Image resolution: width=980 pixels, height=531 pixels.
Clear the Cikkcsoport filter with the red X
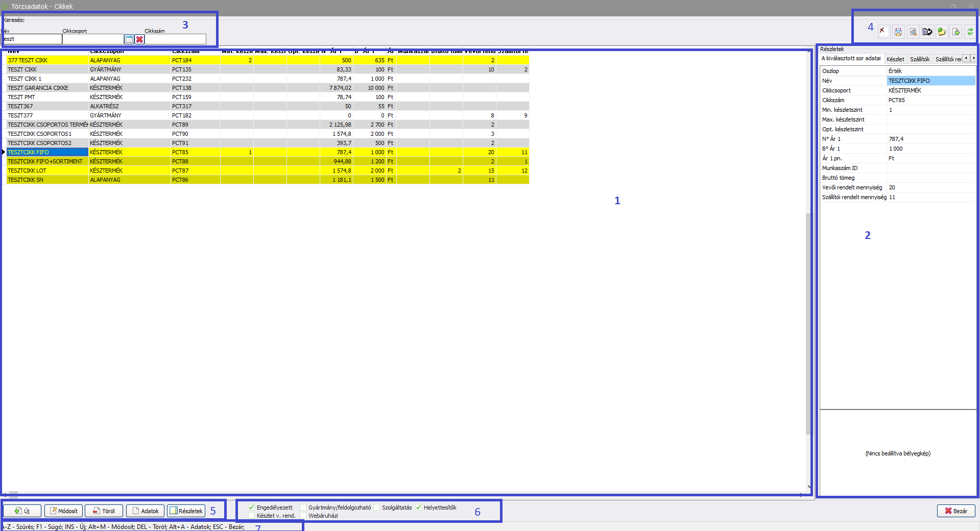(139, 39)
